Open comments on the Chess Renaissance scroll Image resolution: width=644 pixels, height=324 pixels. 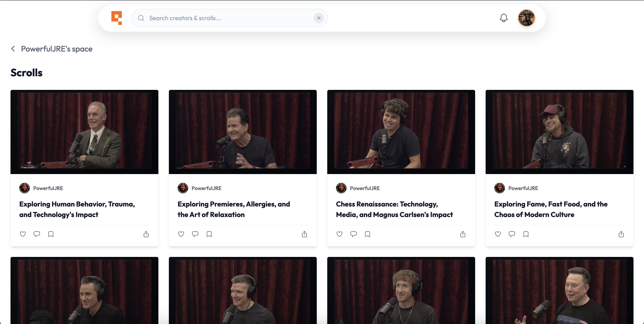pos(354,234)
